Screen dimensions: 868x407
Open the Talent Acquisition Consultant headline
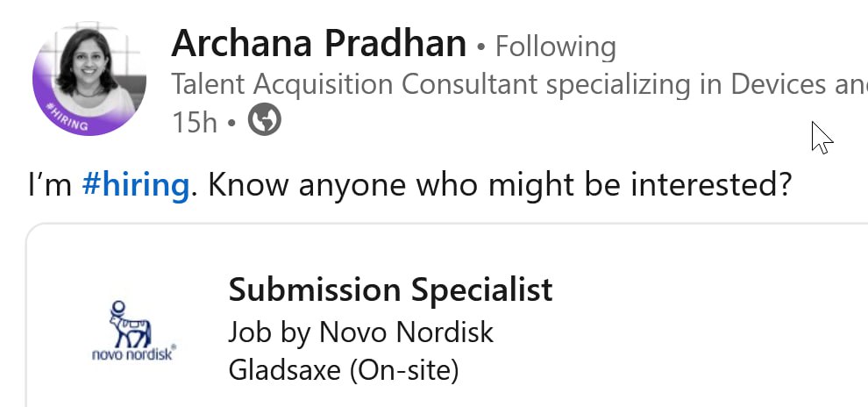click(519, 85)
